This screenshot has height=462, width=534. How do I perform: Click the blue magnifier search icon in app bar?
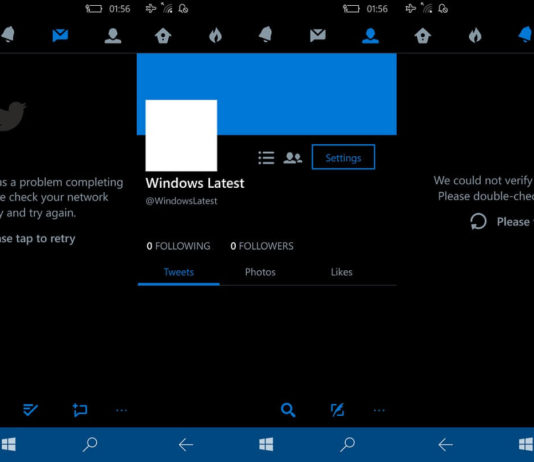pyautogui.click(x=288, y=410)
